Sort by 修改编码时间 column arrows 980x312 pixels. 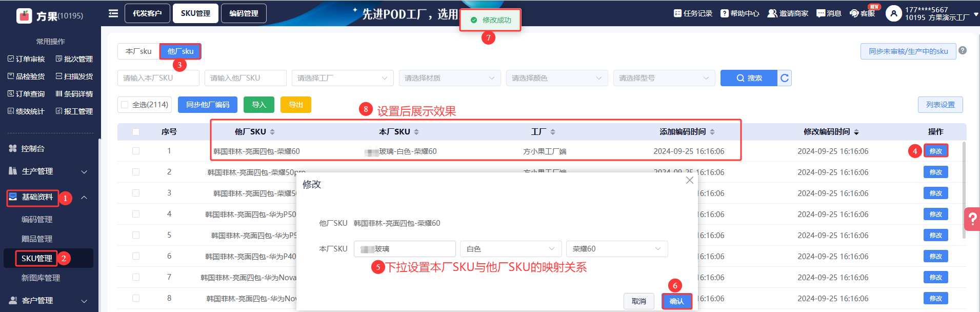coord(856,132)
